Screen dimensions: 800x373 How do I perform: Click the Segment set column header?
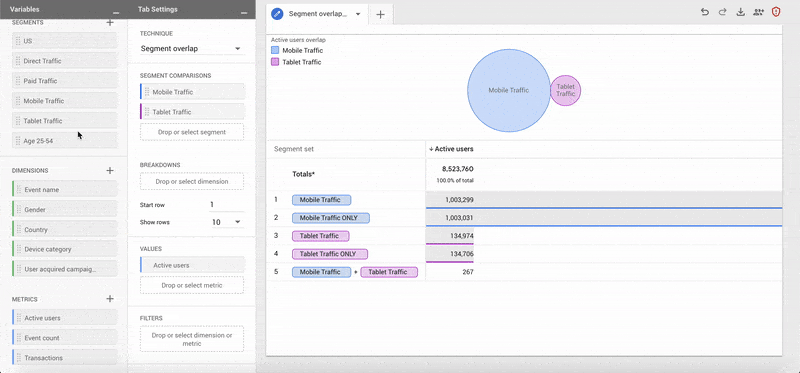[x=294, y=149]
